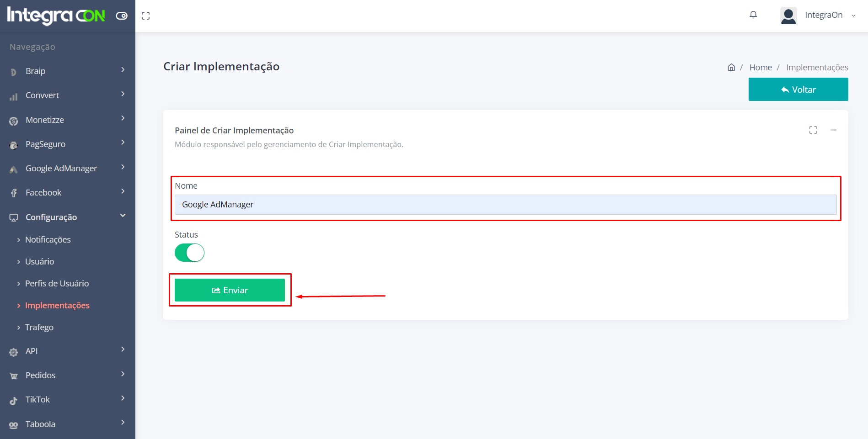Collapse the Configuração section chevron
Screen dimensions: 868x439
pos(123,216)
